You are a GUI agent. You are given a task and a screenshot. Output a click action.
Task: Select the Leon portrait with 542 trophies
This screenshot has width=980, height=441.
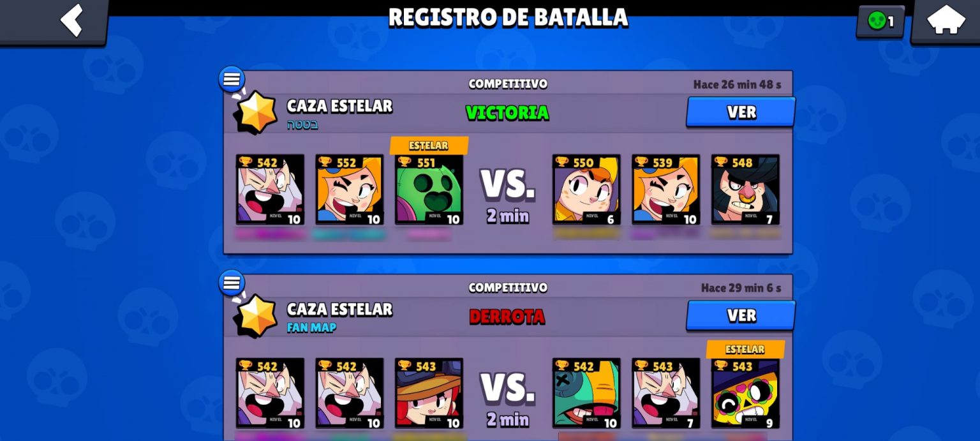(x=586, y=393)
